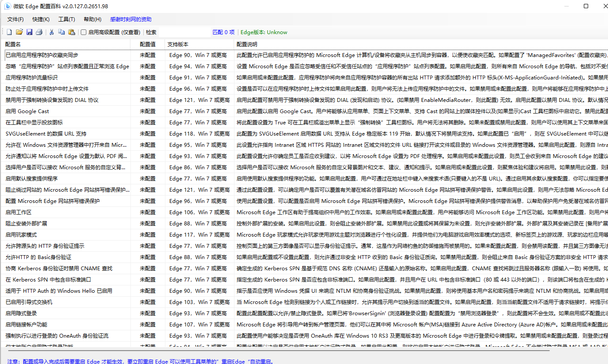This screenshot has height=364, width=608.
Task: Copy using the copy icon
Action: (60, 32)
